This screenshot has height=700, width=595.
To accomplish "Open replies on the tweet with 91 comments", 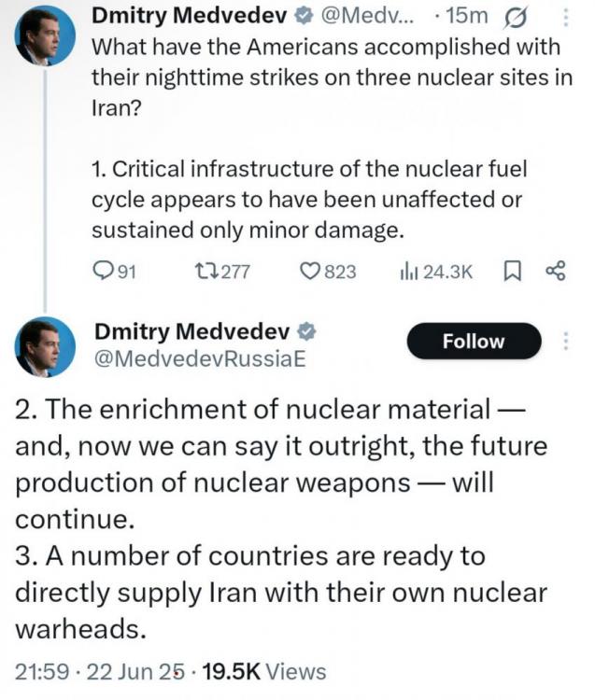I will click(x=116, y=271).
